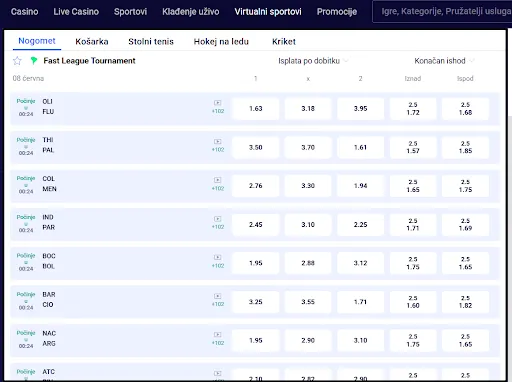Bet on MEN win at 1.94
The image size is (512, 382).
click(x=360, y=186)
